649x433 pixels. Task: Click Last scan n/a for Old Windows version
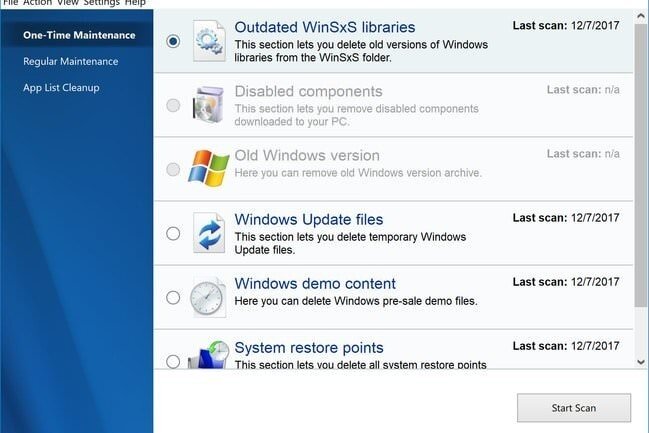point(583,154)
